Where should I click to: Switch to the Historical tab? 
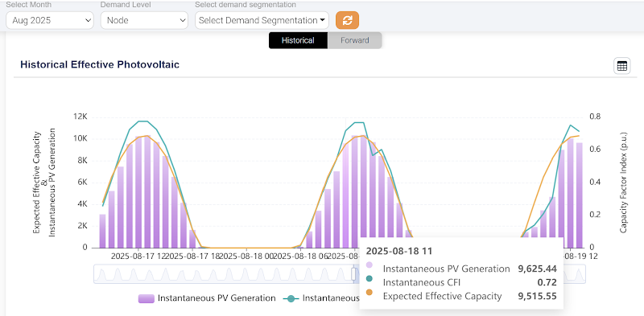(x=298, y=40)
